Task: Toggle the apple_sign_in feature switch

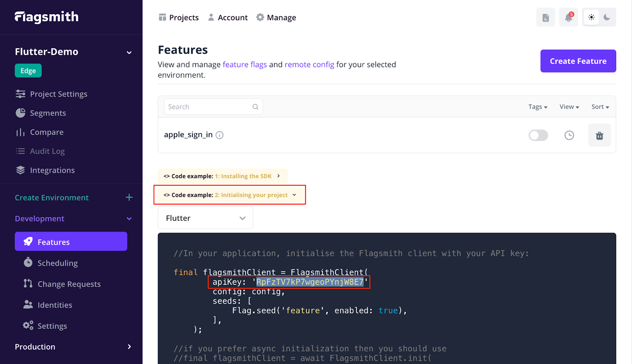Action: pyautogui.click(x=538, y=135)
